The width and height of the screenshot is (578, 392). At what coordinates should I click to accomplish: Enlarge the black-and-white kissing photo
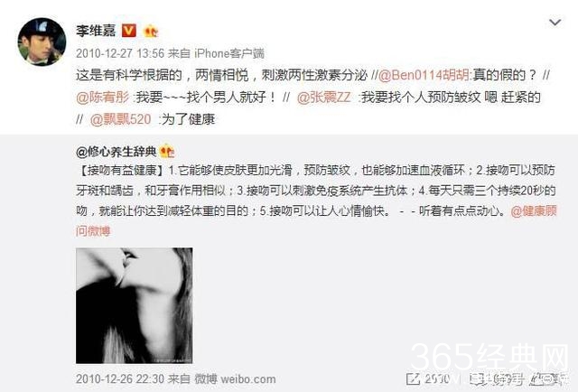click(135, 305)
